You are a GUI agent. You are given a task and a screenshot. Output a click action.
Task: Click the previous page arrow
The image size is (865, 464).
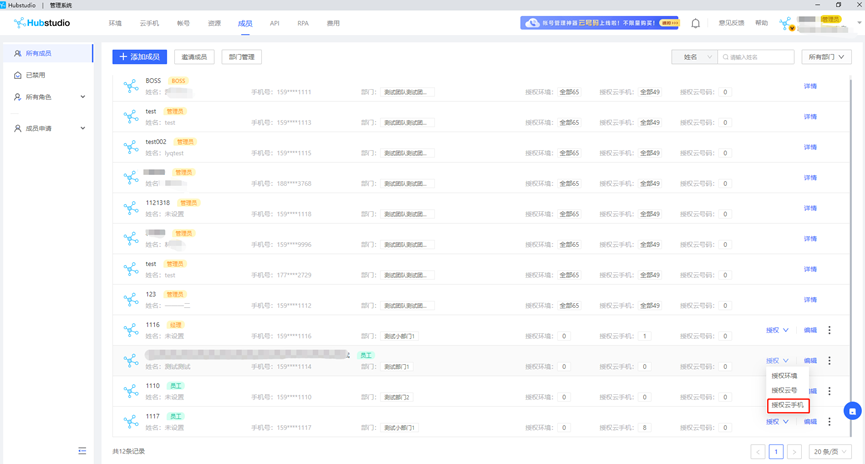758,451
